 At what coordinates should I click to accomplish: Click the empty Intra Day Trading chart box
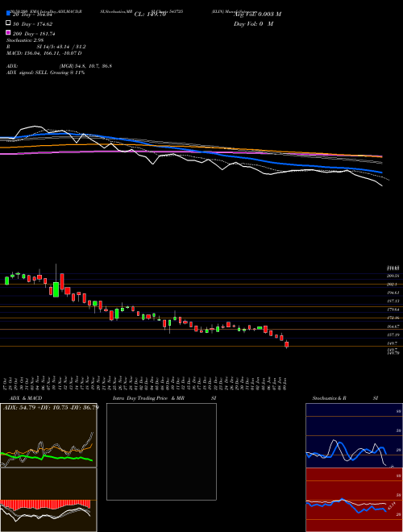pyautogui.click(x=161, y=451)
